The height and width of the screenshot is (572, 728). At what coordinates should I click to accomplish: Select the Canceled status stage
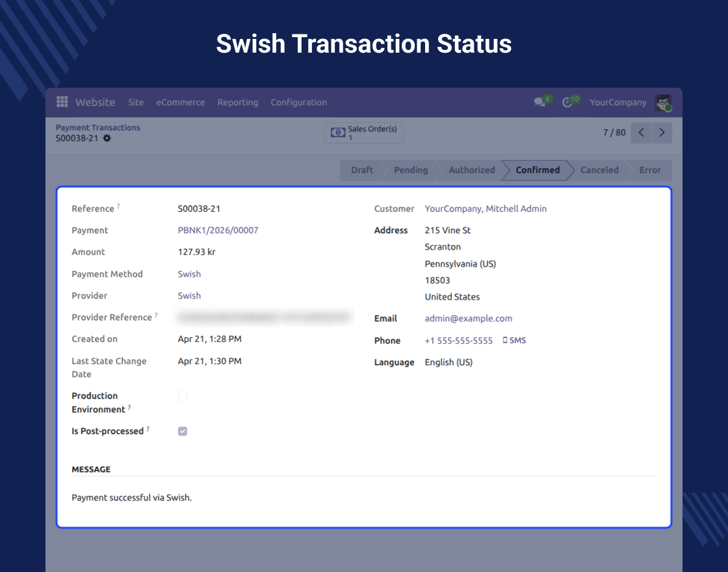[599, 170]
